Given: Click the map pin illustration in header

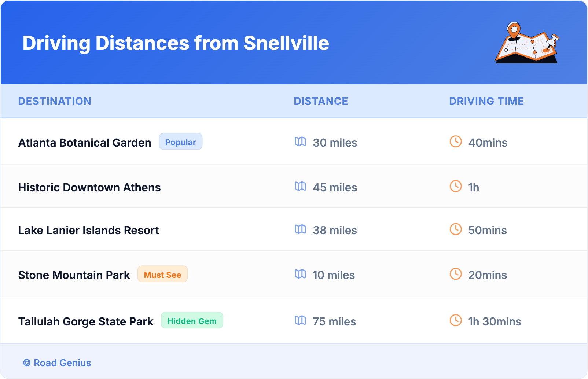Looking at the screenshot, I should 527,43.
